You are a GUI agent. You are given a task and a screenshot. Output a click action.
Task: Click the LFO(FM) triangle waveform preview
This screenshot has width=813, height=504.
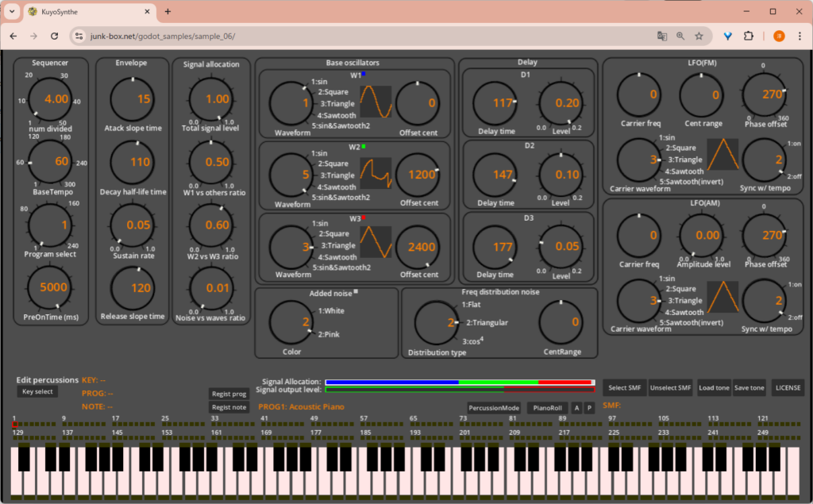point(723,154)
